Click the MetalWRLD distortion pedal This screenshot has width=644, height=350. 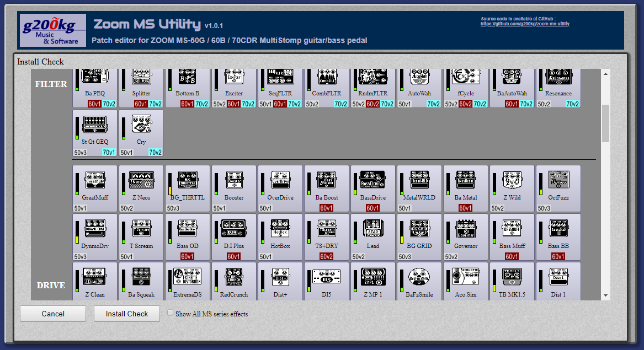tap(420, 189)
